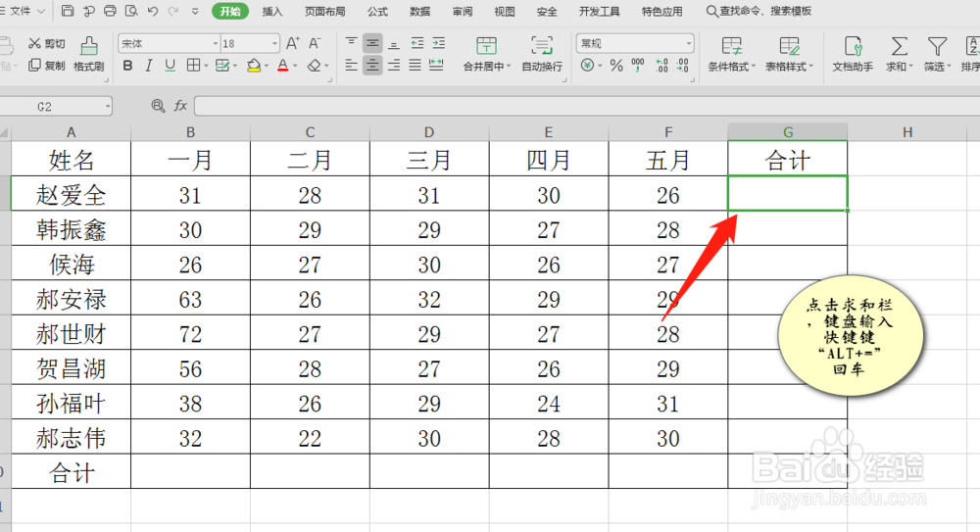This screenshot has width=980, height=532.
Task: Click the cell borders icon
Action: click(194, 65)
